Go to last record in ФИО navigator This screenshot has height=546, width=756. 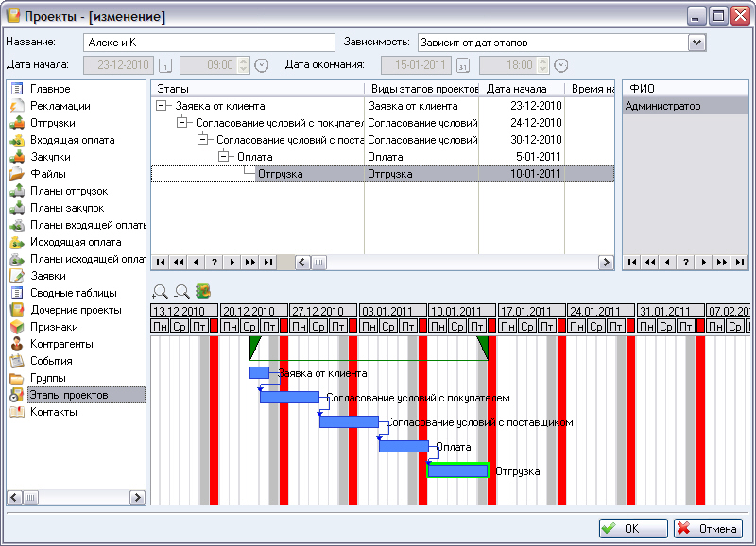tap(740, 262)
